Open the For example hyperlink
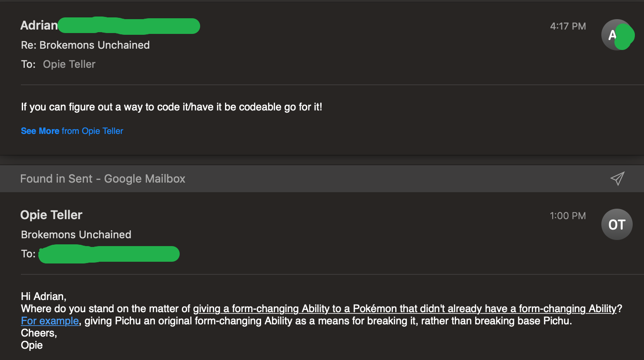Screen dimensions: 644x360 coord(50,321)
